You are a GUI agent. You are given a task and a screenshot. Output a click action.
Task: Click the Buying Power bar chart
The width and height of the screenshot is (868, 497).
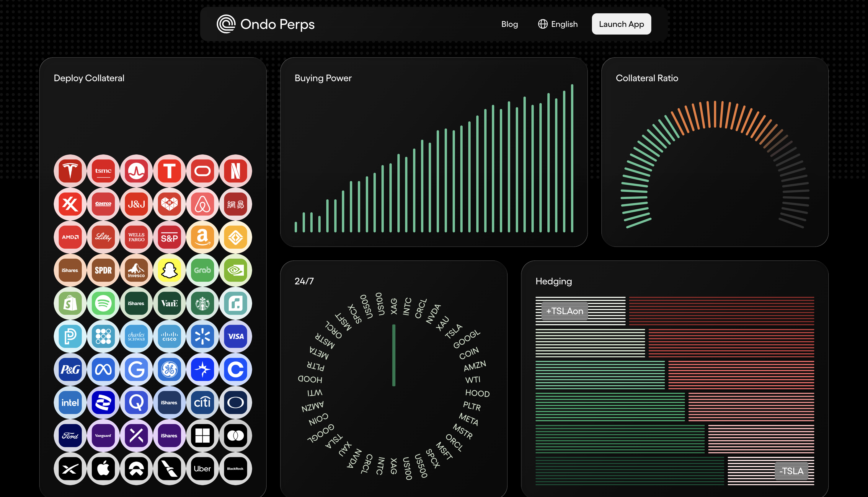tap(434, 158)
